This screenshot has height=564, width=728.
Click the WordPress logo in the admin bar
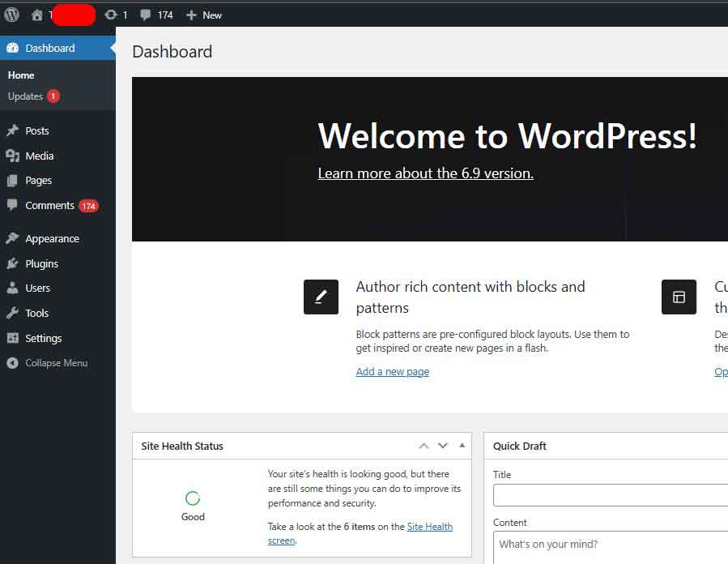(11, 14)
